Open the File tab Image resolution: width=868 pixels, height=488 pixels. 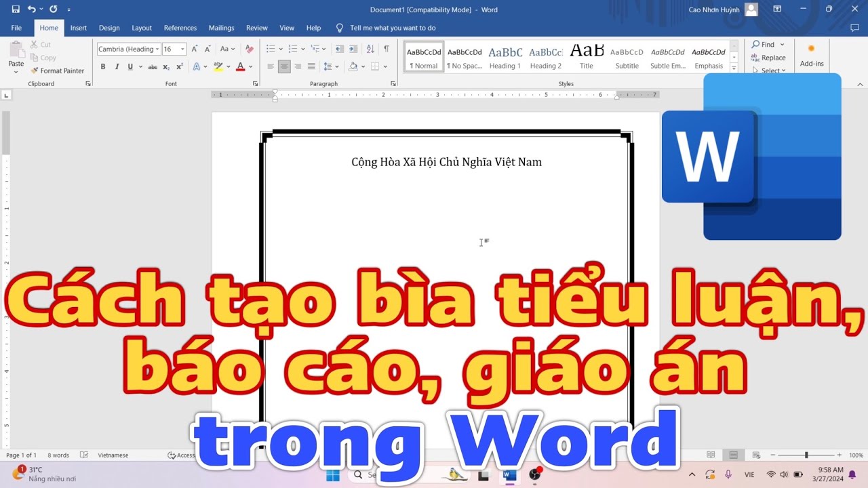(x=16, y=28)
